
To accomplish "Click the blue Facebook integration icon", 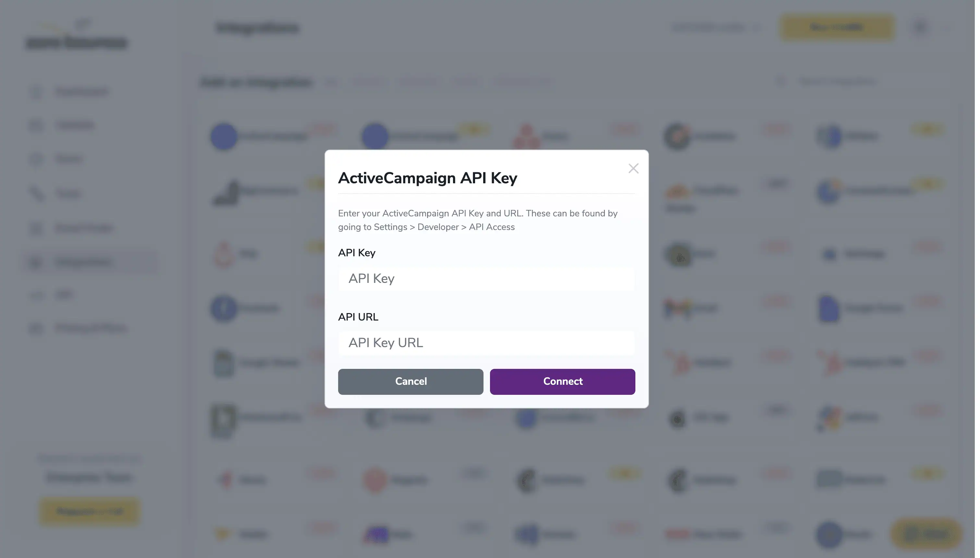I will pyautogui.click(x=224, y=308).
